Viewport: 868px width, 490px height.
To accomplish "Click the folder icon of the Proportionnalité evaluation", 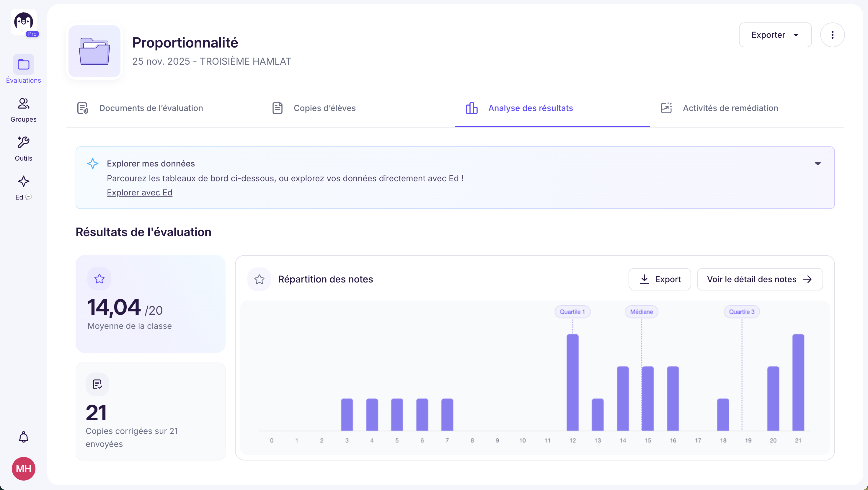I will (x=94, y=51).
